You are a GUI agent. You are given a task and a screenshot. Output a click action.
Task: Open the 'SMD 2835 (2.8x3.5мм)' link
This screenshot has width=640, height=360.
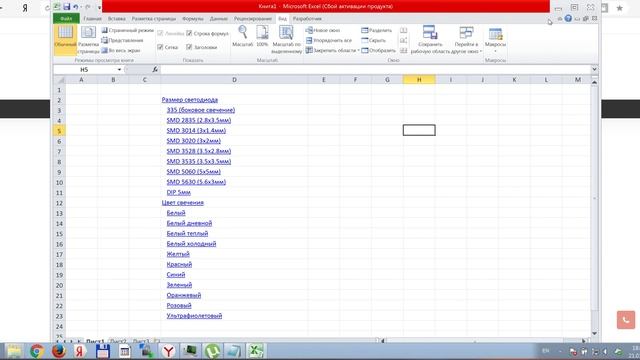click(199, 120)
